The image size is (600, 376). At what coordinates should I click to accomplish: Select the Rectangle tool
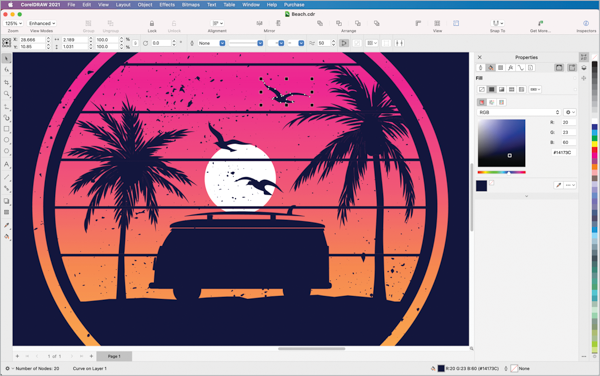pyautogui.click(x=6, y=129)
